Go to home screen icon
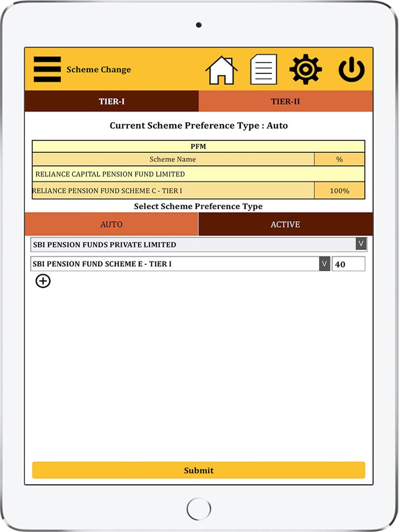The image size is (399, 532). click(221, 70)
